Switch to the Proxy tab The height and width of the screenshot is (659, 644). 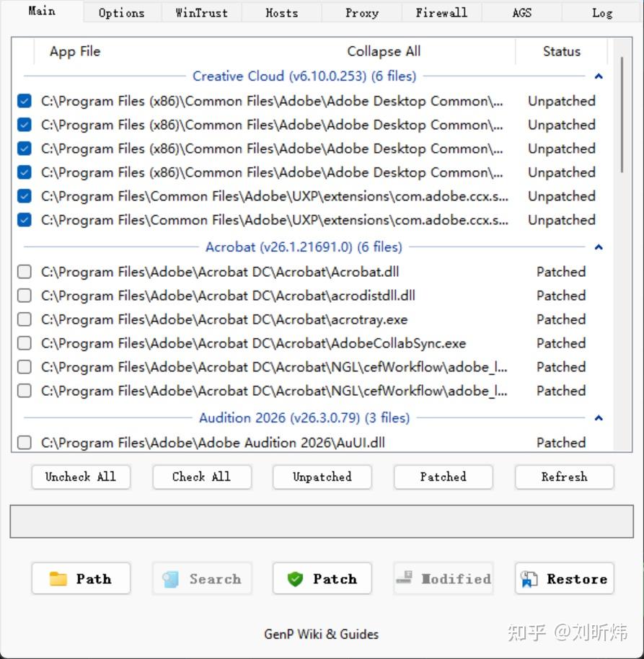pos(362,13)
